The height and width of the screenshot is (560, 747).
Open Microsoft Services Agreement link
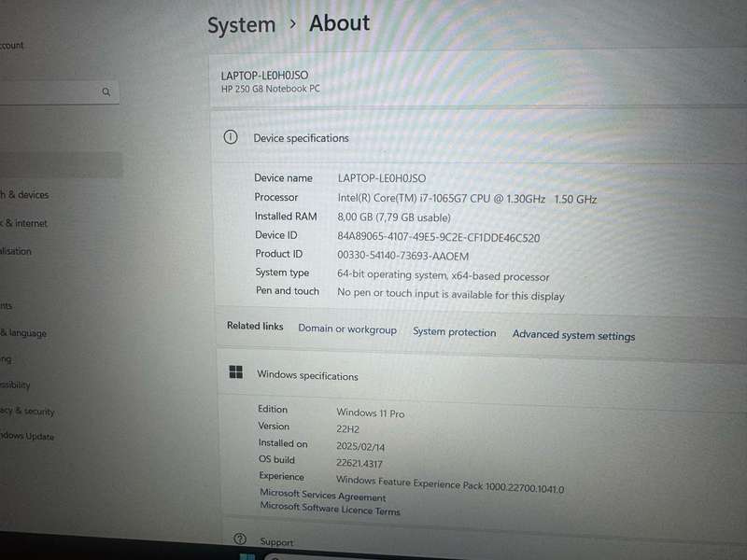[322, 496]
